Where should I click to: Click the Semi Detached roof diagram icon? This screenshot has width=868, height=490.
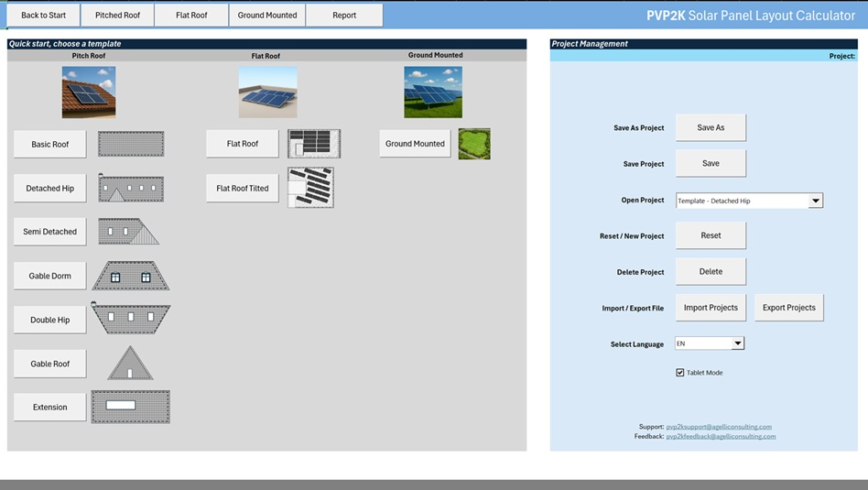pos(128,232)
